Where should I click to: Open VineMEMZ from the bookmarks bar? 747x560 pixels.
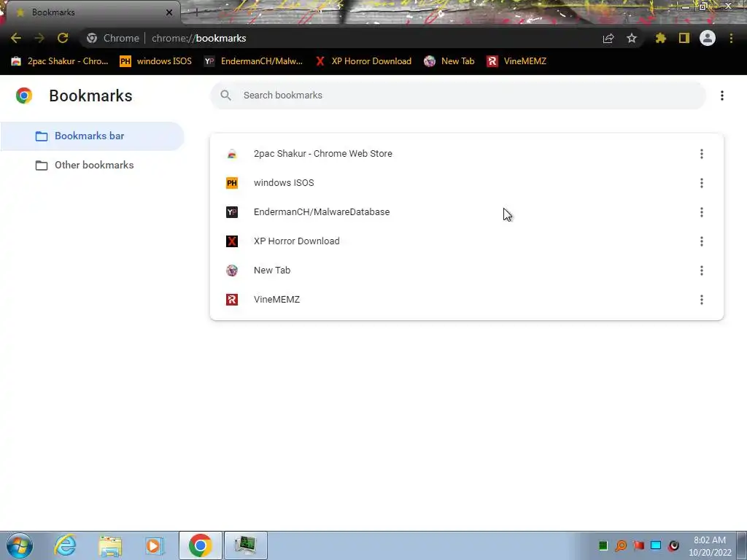coord(516,61)
